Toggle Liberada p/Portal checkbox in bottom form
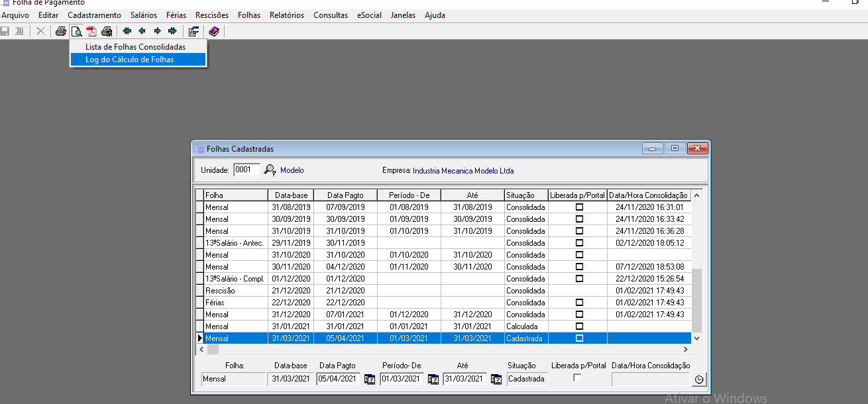The image size is (868, 404). 577,378
